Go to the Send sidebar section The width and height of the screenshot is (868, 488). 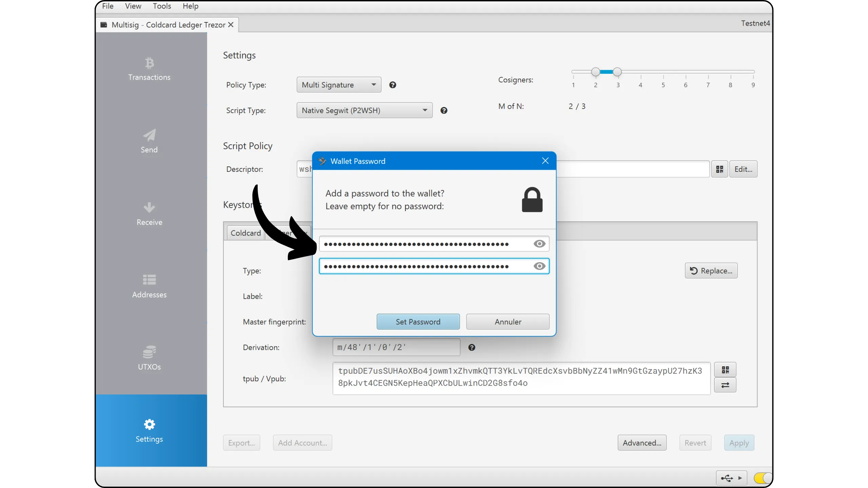[x=149, y=142]
